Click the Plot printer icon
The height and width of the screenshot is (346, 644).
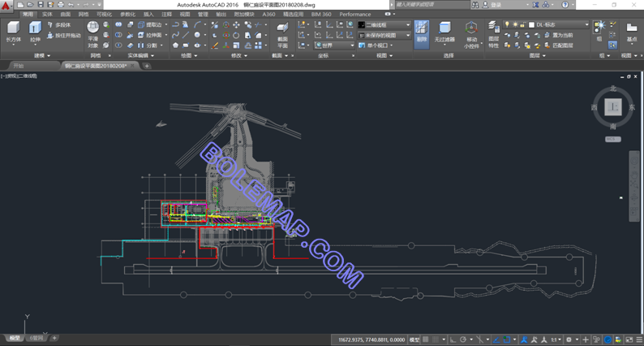pyautogui.click(x=61, y=5)
